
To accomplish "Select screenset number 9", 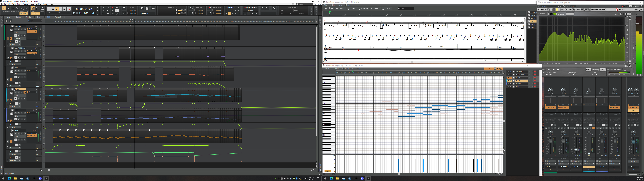I will (236, 13).
